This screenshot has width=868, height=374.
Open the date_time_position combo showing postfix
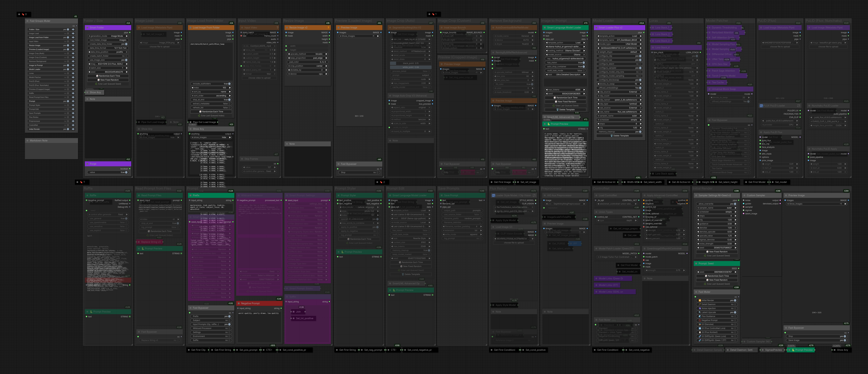(x=108, y=52)
